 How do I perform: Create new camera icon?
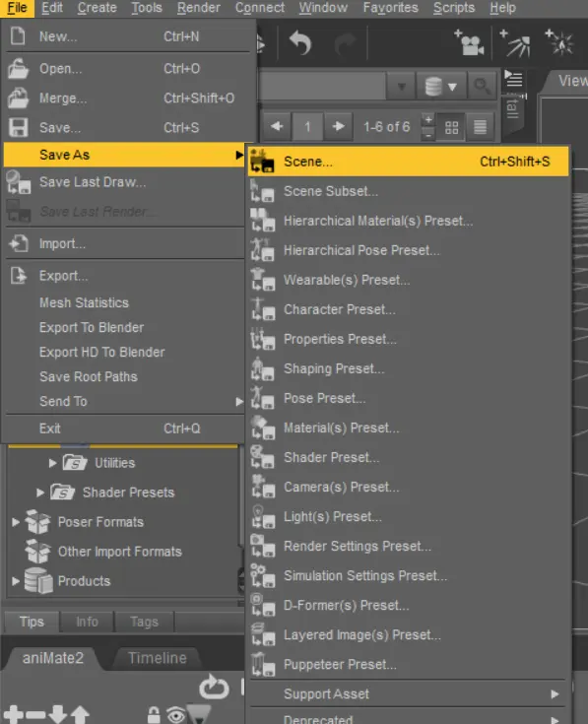pos(469,42)
